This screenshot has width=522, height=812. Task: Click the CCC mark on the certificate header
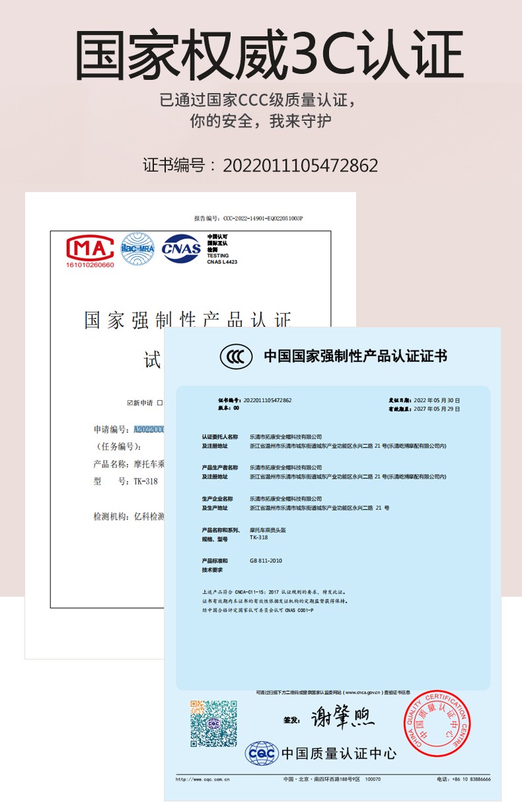coord(236,356)
